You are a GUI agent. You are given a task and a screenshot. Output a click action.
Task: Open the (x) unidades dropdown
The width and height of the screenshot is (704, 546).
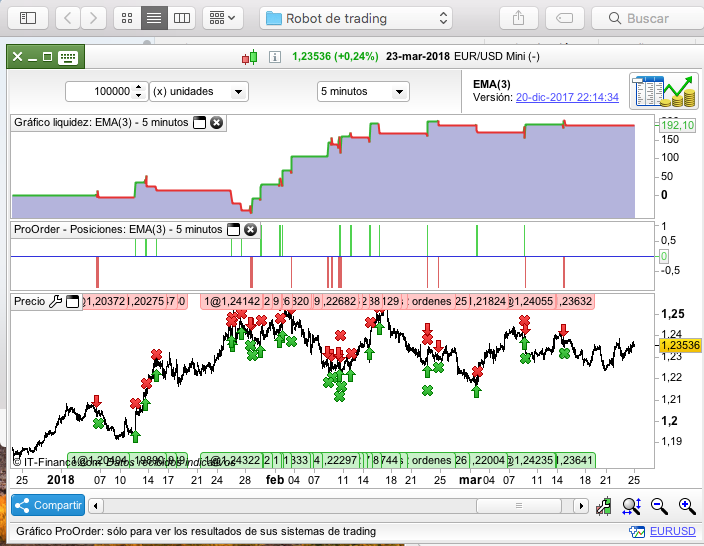pyautogui.click(x=198, y=91)
